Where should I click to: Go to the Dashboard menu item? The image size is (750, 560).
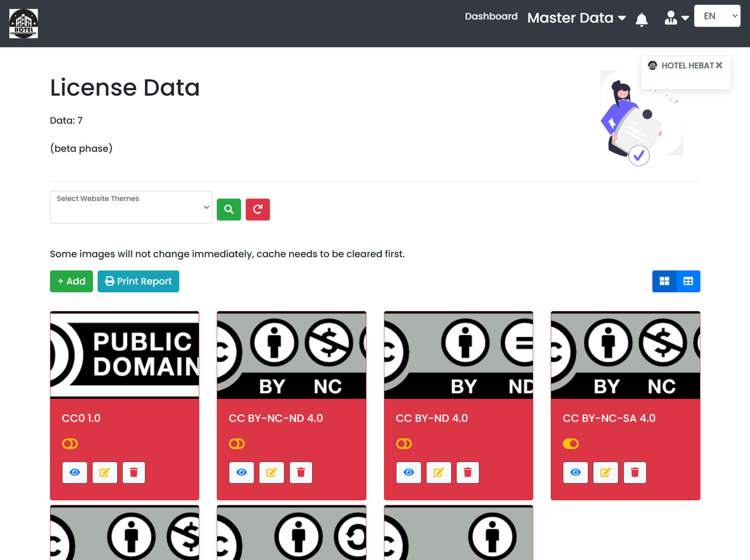tap(491, 17)
